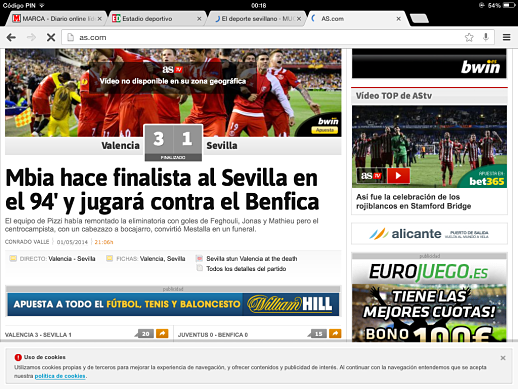The image size is (518, 389).
Task: Bookmark page with star icon
Action: point(469,37)
